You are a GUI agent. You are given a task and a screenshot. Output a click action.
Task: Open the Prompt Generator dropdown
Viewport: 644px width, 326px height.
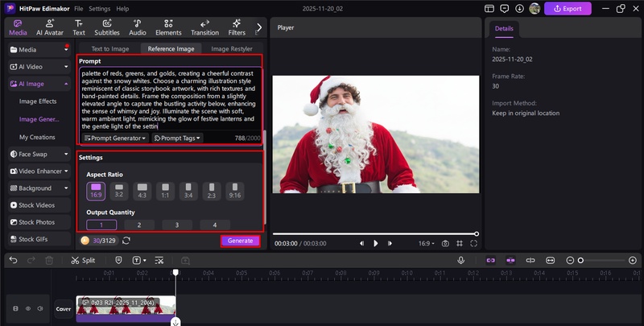[x=115, y=138]
